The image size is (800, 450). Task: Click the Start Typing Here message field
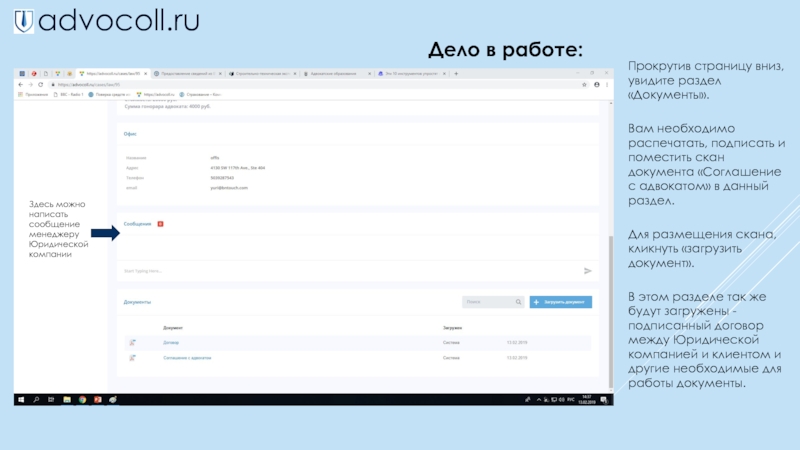[x=349, y=271]
